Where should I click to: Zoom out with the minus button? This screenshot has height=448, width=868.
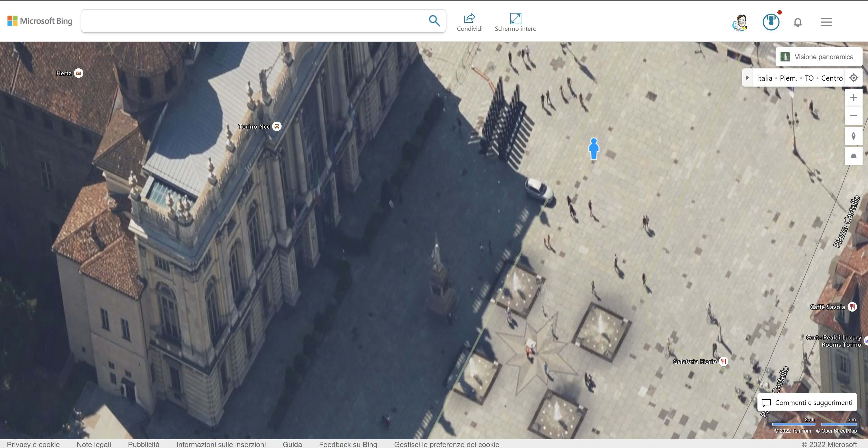point(854,116)
